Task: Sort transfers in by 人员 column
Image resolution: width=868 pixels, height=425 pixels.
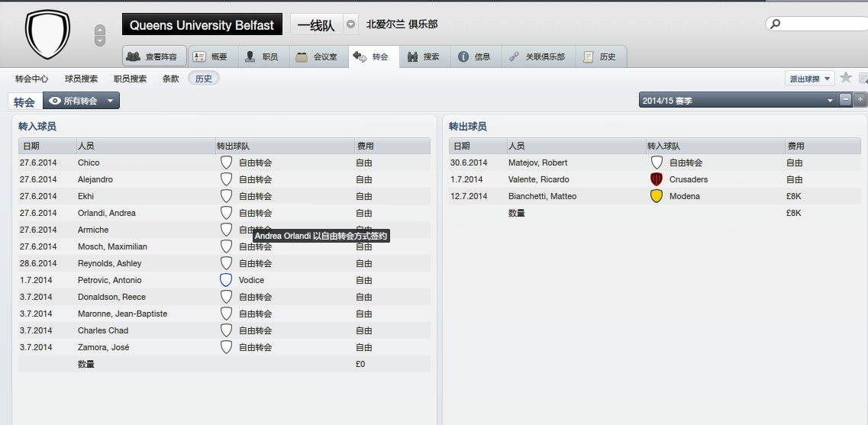Action: [146, 146]
